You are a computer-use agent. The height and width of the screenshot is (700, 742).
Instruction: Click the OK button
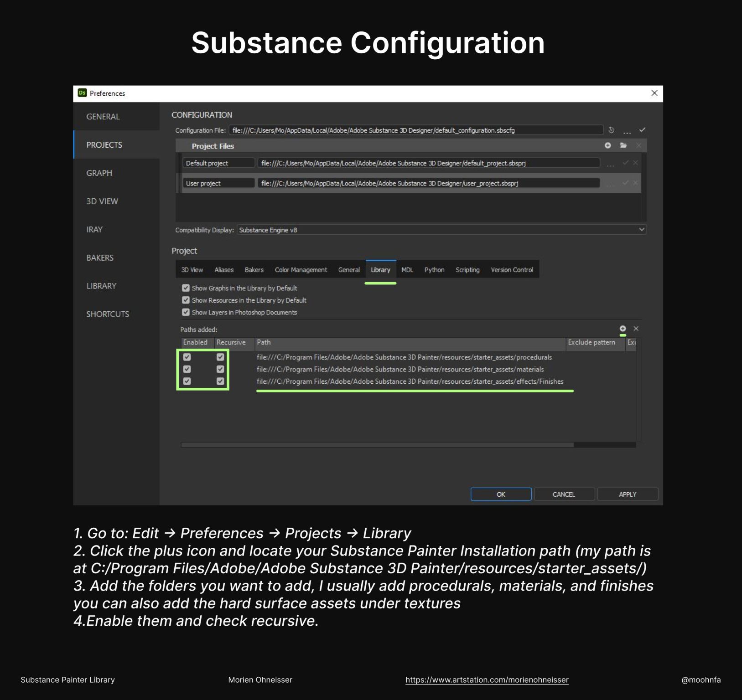tap(501, 494)
